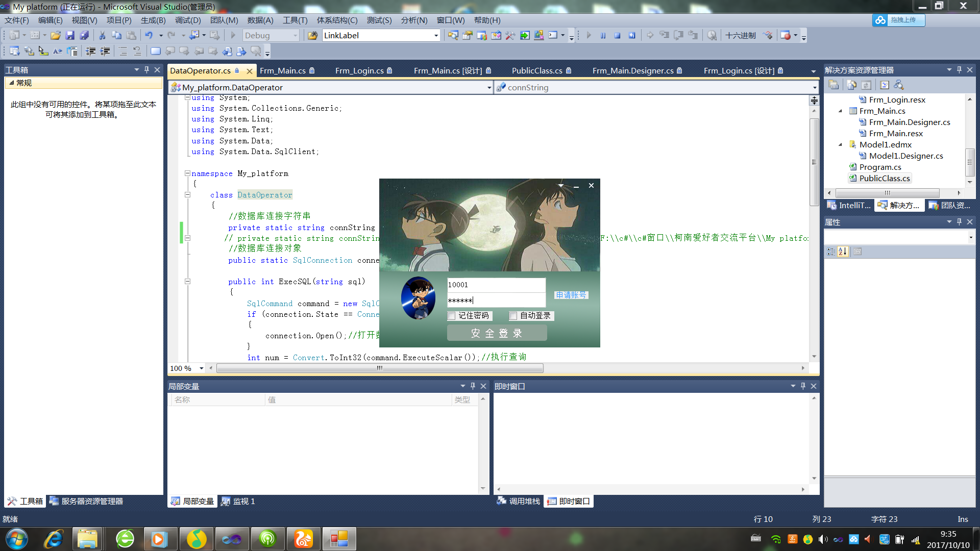980x551 pixels.
Task: Cut selection with the scissors icon
Action: tap(102, 36)
